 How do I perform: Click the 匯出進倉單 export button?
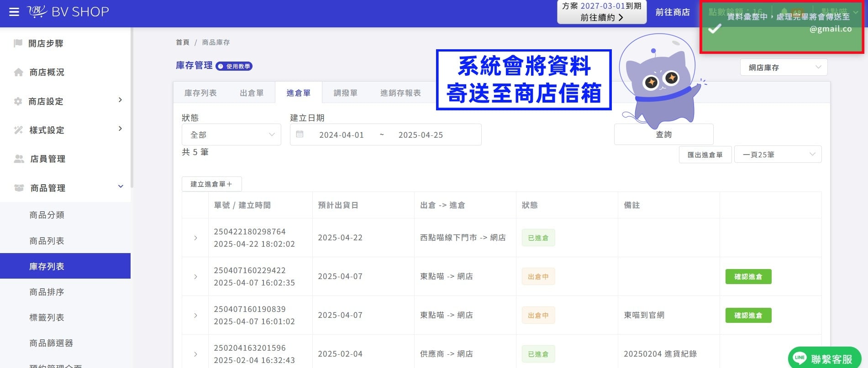click(705, 155)
